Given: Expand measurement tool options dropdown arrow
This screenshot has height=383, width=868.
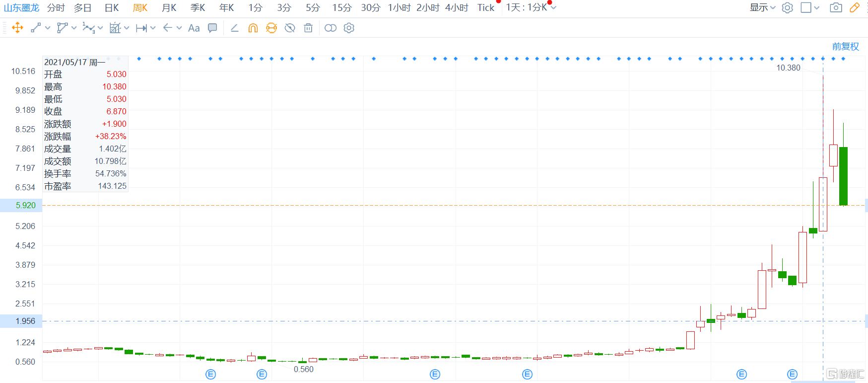Looking at the screenshot, I should point(127,28).
